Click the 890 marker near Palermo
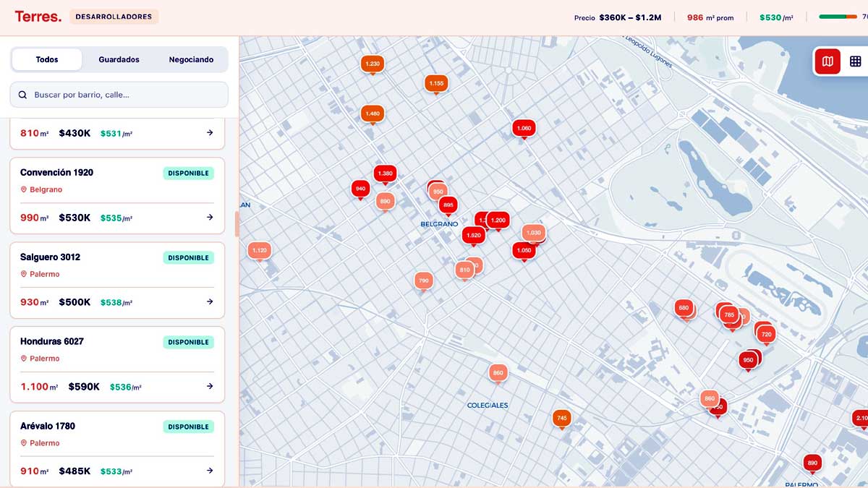 click(812, 463)
